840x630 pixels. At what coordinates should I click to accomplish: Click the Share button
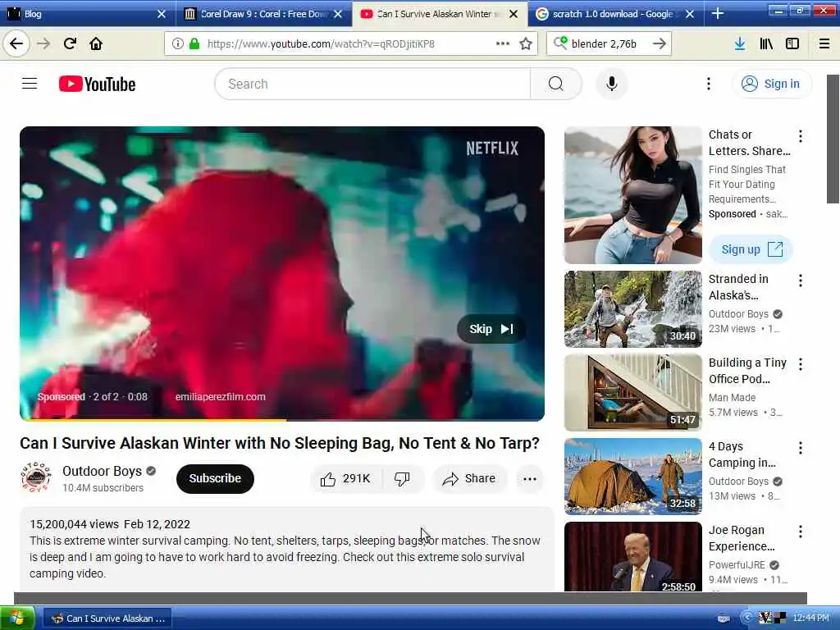pyautogui.click(x=468, y=478)
